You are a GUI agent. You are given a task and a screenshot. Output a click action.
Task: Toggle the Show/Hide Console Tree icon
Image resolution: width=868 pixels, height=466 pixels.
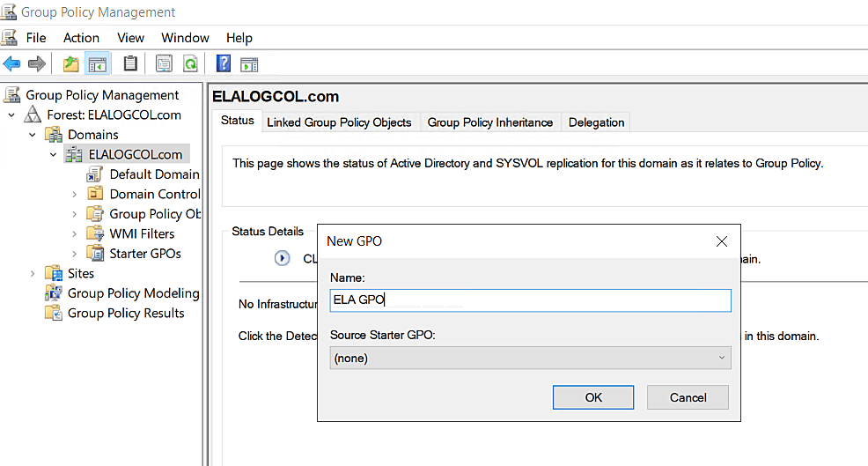click(98, 63)
